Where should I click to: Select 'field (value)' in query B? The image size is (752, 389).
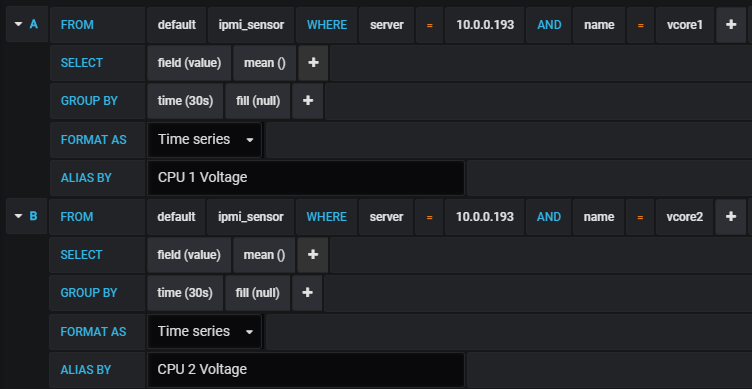pos(189,255)
